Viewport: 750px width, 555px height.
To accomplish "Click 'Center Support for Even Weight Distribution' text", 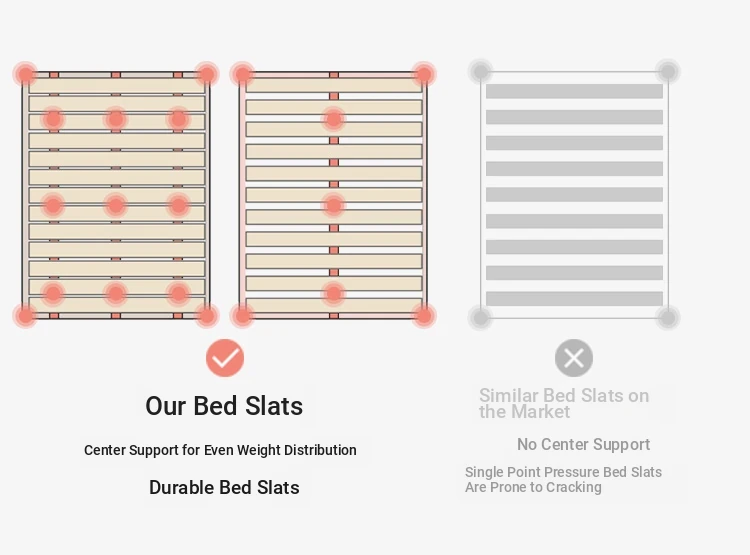I will point(220,450).
